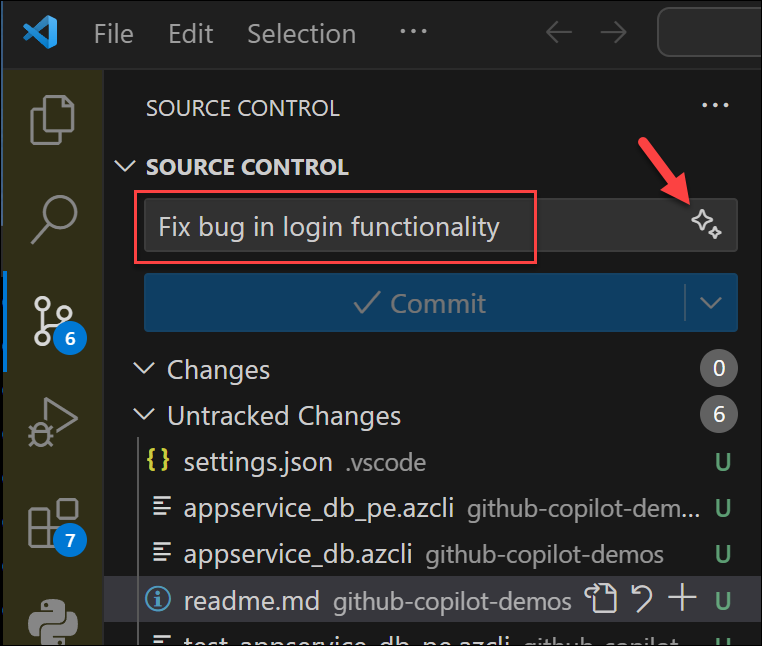Collapse the Changes group
Image resolution: width=762 pixels, height=646 pixels.
144,368
